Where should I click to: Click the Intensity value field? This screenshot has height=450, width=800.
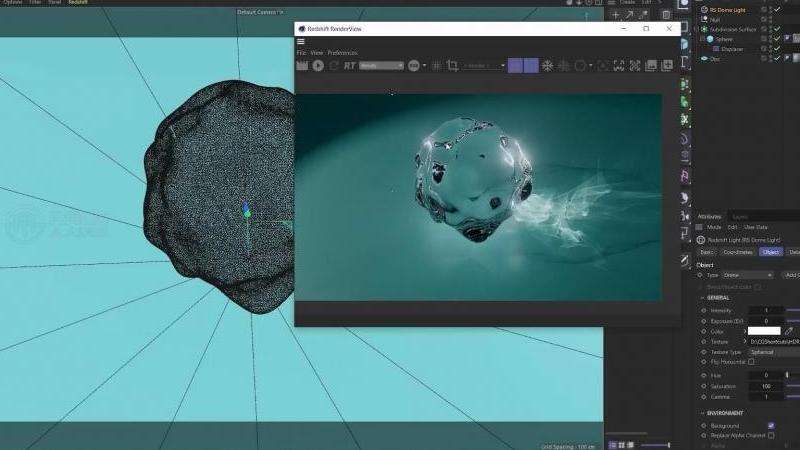click(765, 310)
